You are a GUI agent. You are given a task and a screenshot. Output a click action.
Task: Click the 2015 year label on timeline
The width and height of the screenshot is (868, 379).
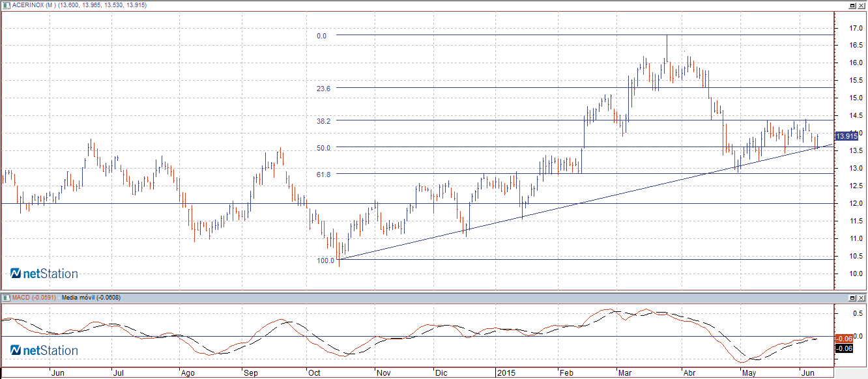(506, 374)
